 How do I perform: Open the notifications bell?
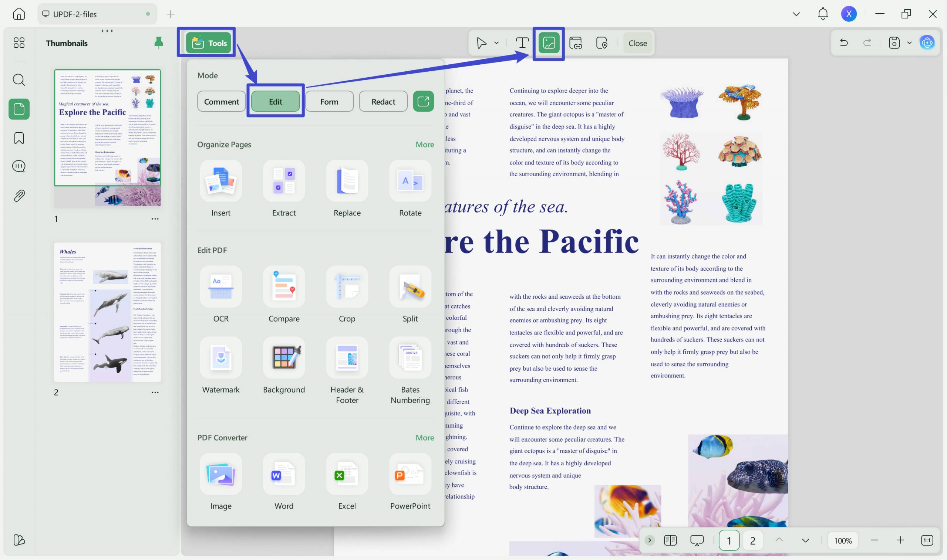coord(823,14)
